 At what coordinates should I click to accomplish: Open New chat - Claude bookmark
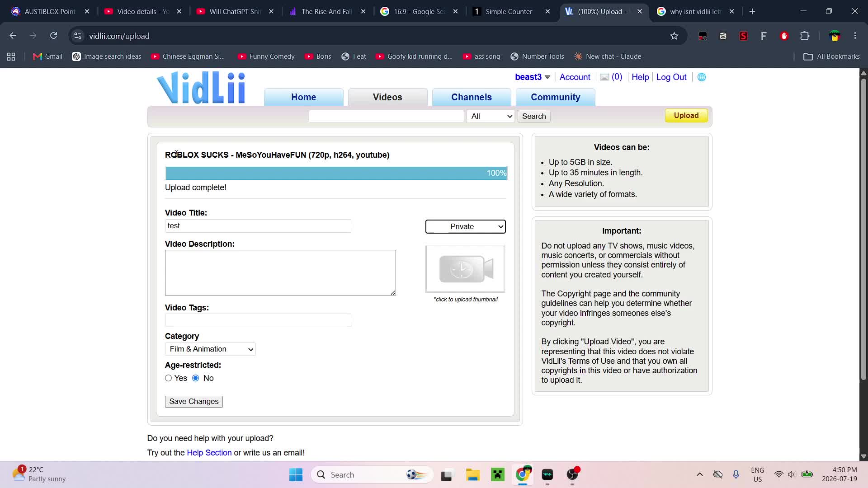click(607, 56)
